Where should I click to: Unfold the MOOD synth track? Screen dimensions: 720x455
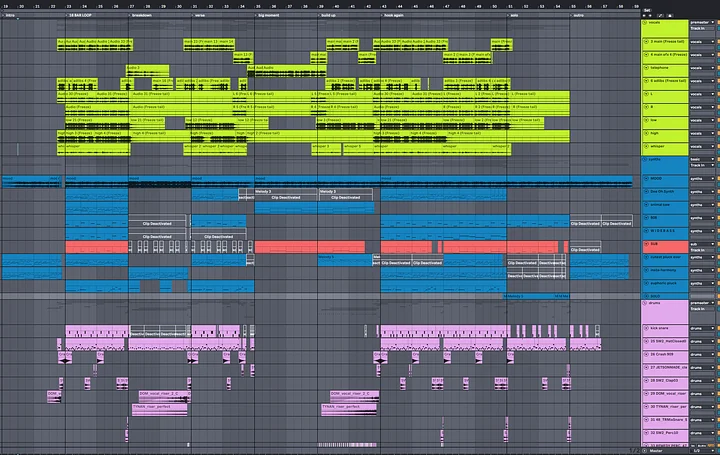click(647, 178)
